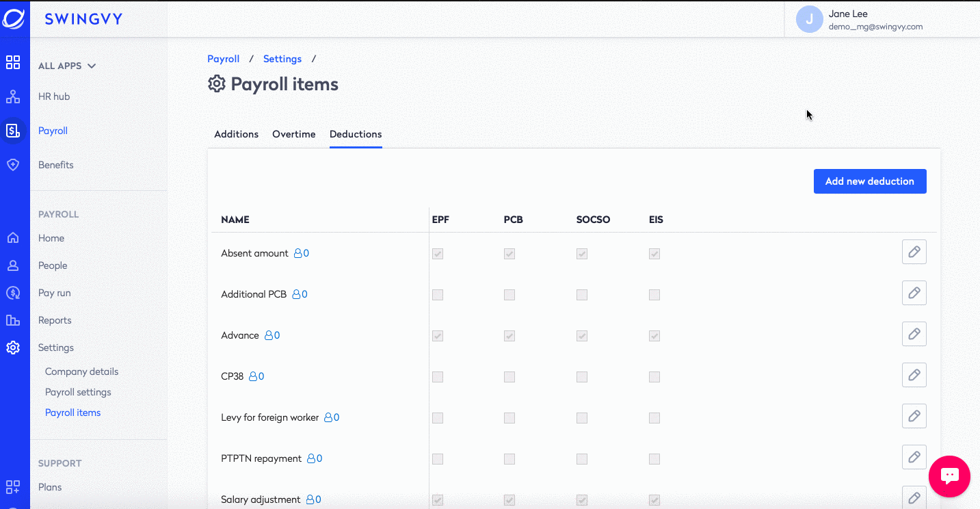Open Benefits in sidebar
This screenshot has width=980, height=509.
[x=56, y=165]
